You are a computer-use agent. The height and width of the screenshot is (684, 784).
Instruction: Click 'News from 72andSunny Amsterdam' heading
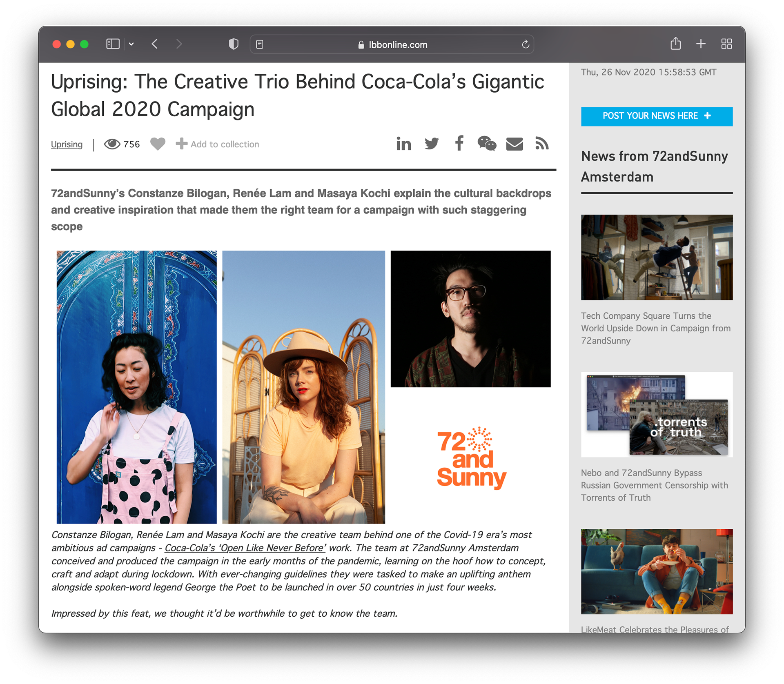point(655,167)
